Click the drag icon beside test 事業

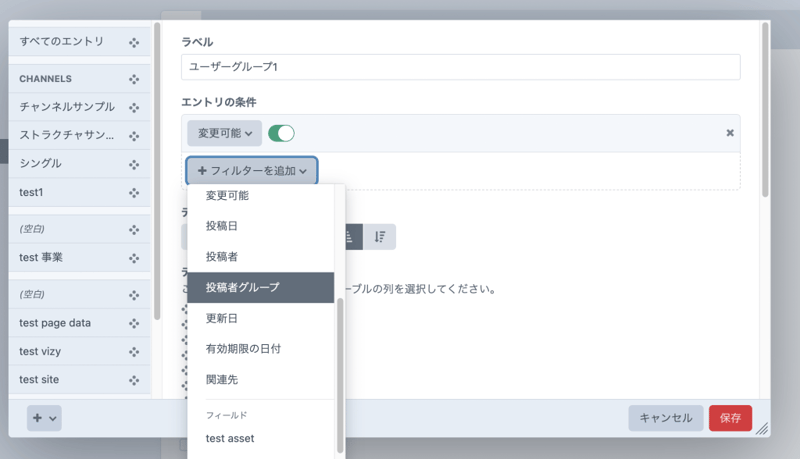pyautogui.click(x=134, y=258)
